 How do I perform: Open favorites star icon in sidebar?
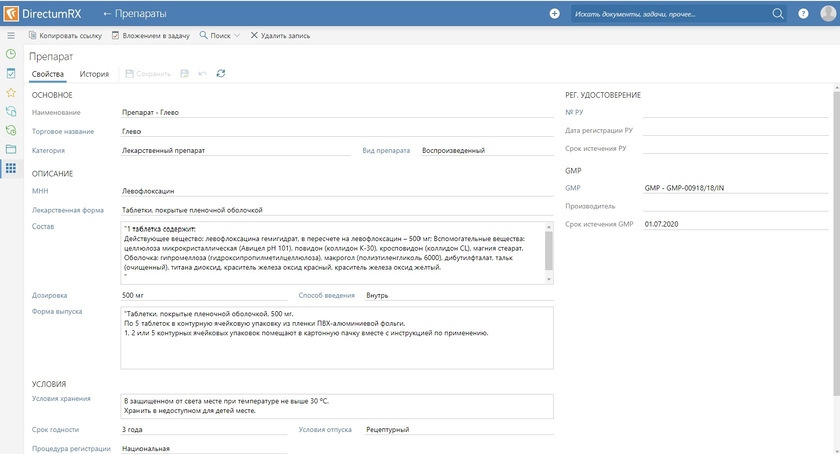click(x=11, y=92)
